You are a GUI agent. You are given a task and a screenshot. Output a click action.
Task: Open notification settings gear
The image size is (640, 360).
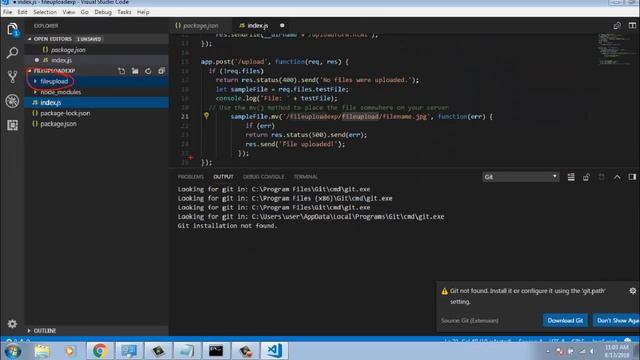point(632,291)
